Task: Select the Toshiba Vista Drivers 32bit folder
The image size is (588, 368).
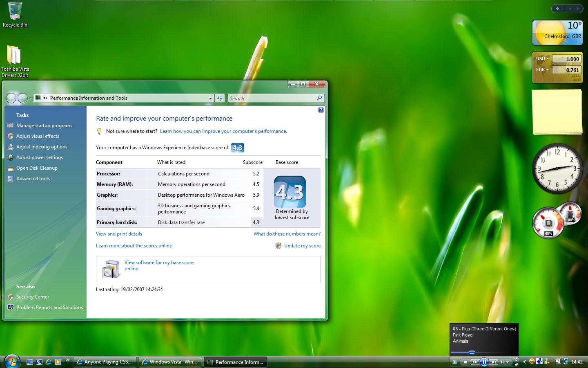Action: coord(15,61)
